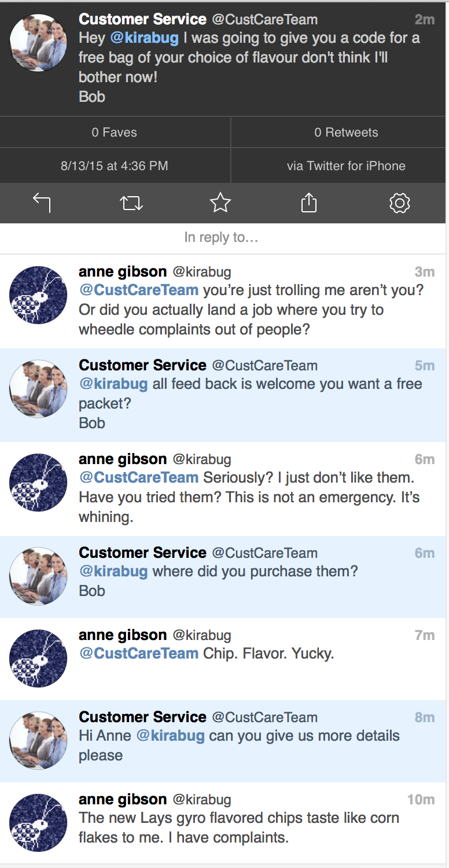Open the gear settings icon

tap(399, 203)
